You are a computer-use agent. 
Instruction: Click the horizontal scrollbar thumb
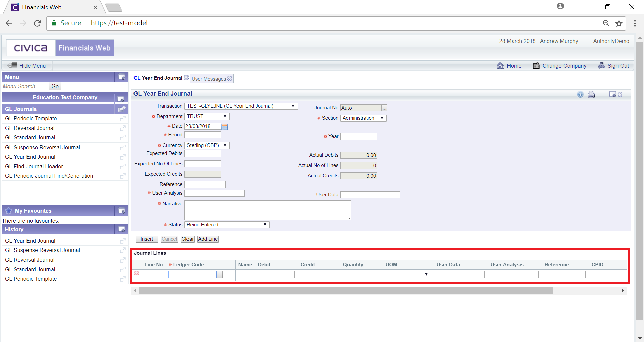346,291
